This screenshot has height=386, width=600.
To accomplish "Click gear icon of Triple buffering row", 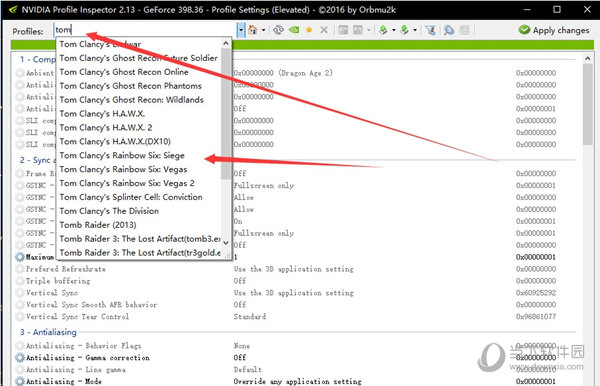I will [20, 281].
